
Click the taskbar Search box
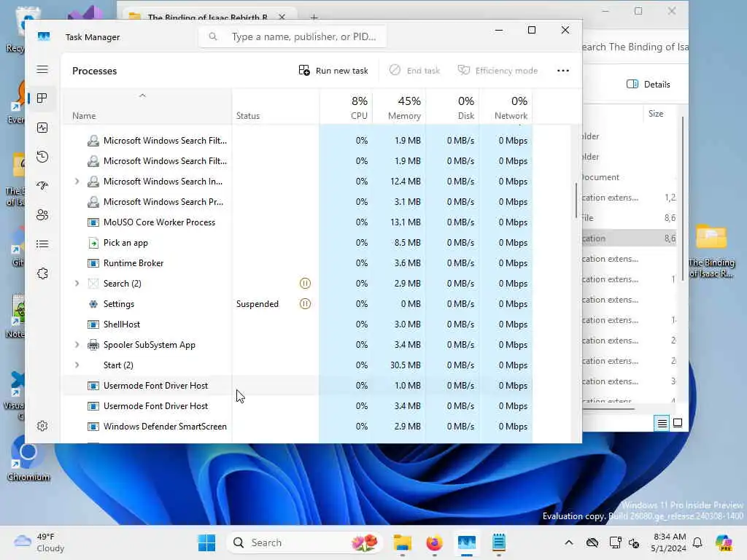[305, 542]
